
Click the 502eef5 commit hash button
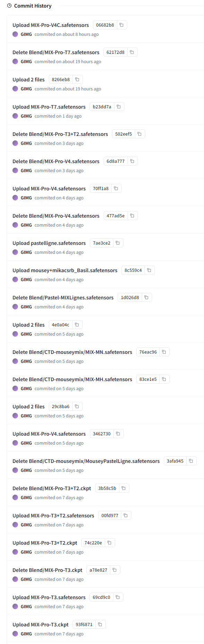click(x=123, y=134)
